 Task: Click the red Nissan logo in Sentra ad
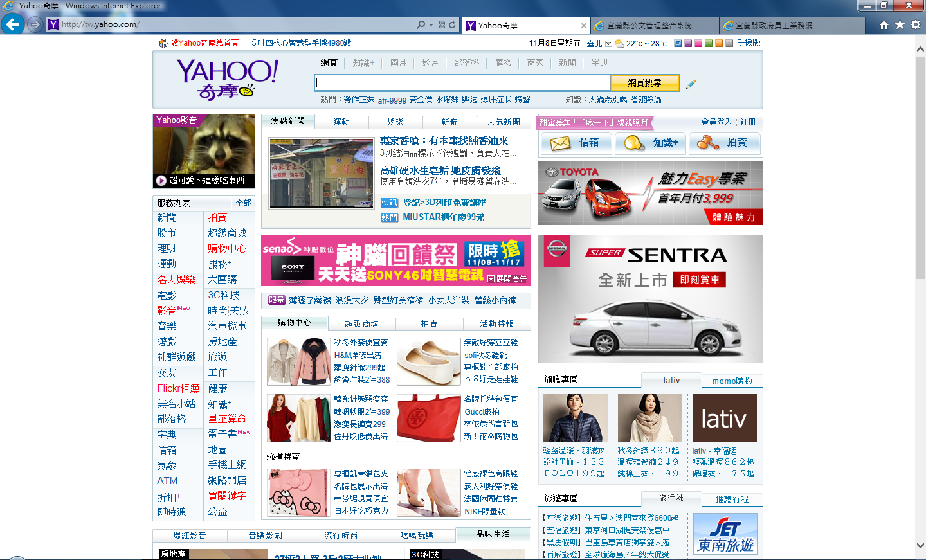tap(557, 250)
